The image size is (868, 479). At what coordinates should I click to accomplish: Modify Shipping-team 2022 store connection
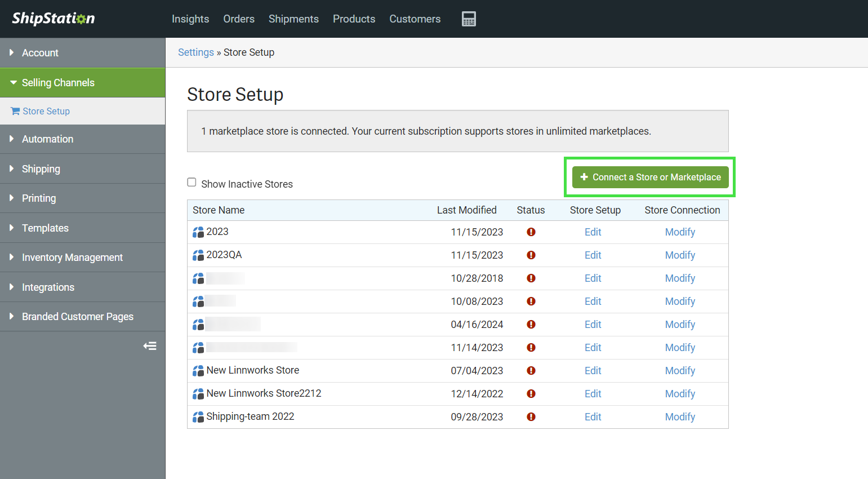click(680, 417)
